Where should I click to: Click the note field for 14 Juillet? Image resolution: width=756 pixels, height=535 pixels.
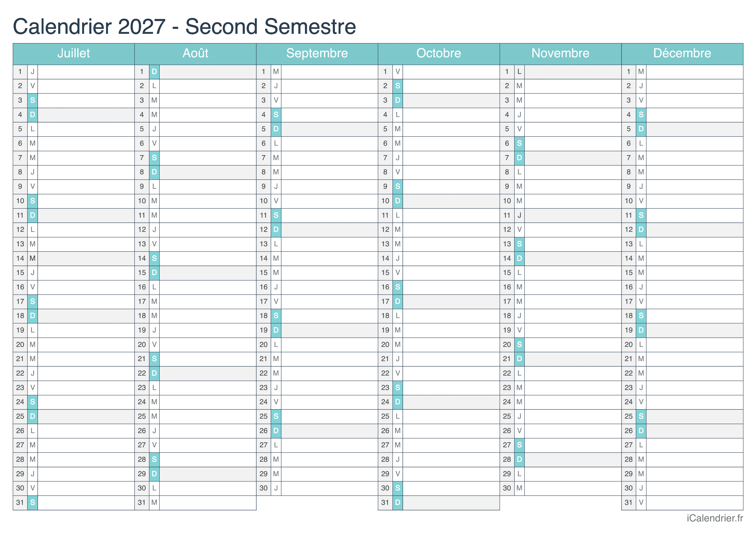pyautogui.click(x=86, y=259)
